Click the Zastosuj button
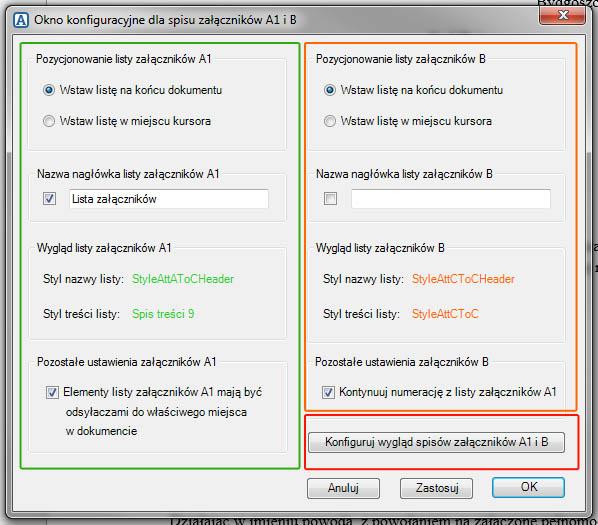This screenshot has height=525, width=598. 436,488
